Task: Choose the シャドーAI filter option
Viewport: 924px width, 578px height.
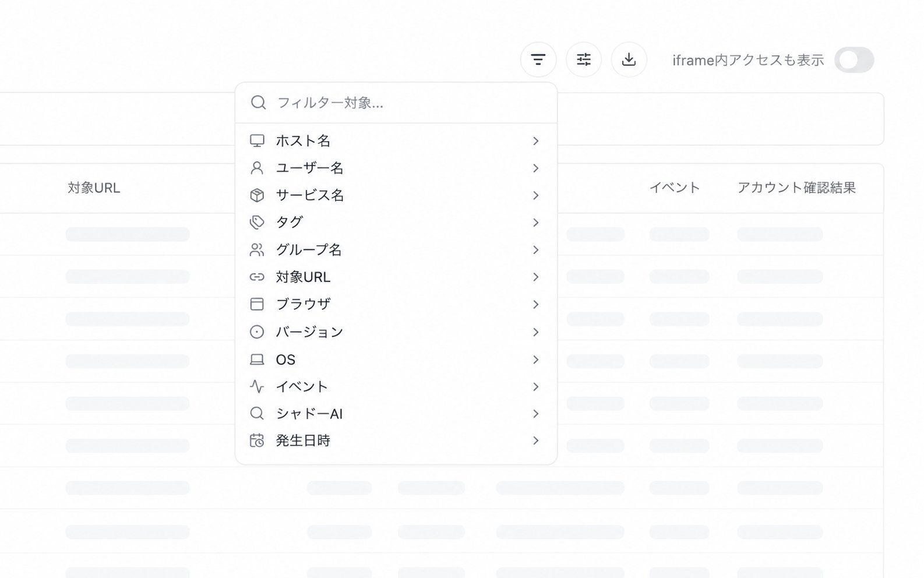Action: click(396, 414)
